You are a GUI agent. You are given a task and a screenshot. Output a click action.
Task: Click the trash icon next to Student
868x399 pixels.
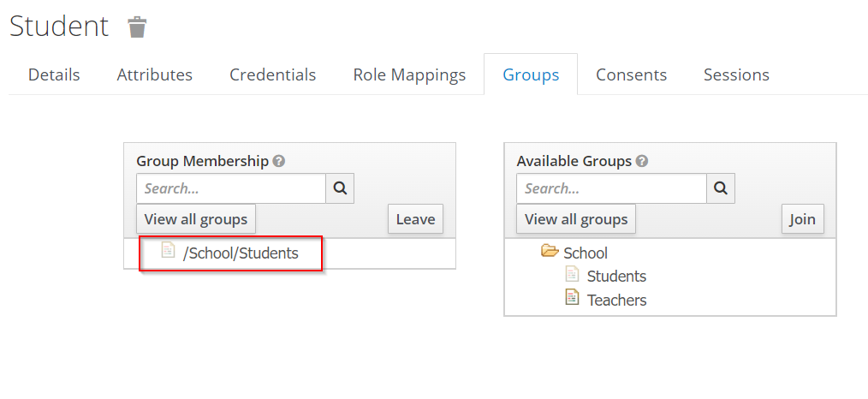pos(137,27)
